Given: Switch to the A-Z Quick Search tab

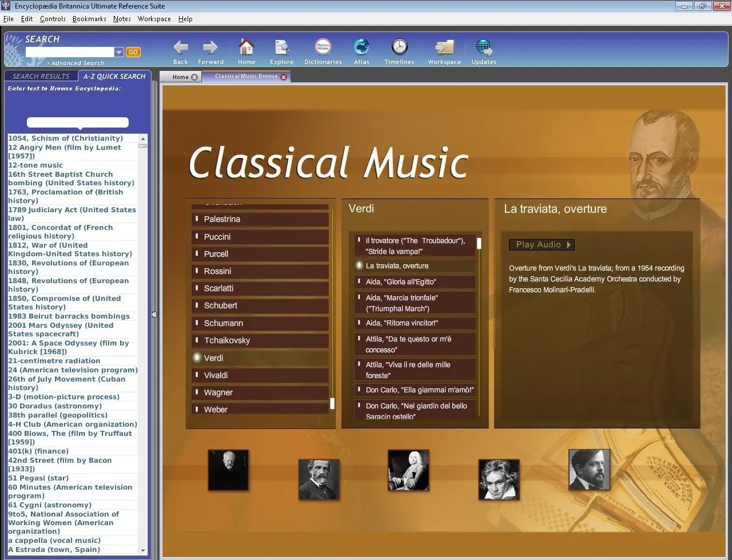Looking at the screenshot, I should [x=114, y=76].
